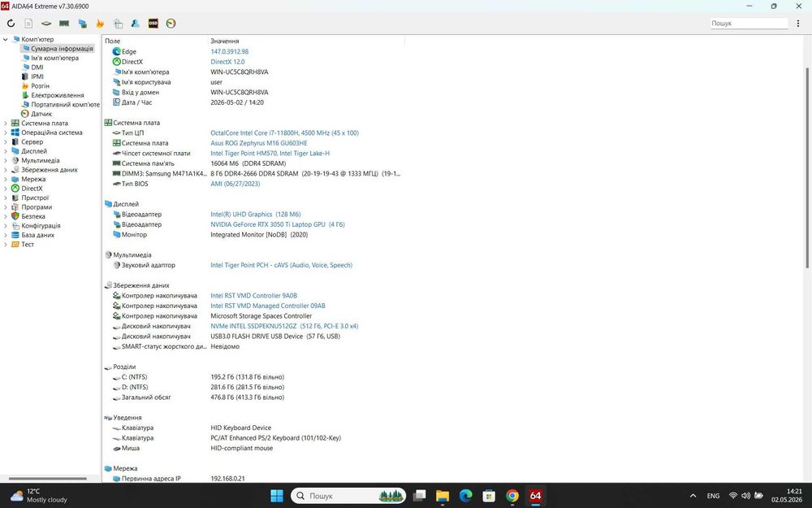Open the CPU chip toolbar icon

[46, 24]
